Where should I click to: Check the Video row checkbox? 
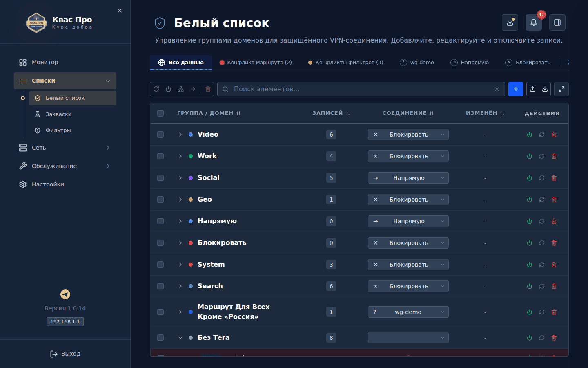160,135
